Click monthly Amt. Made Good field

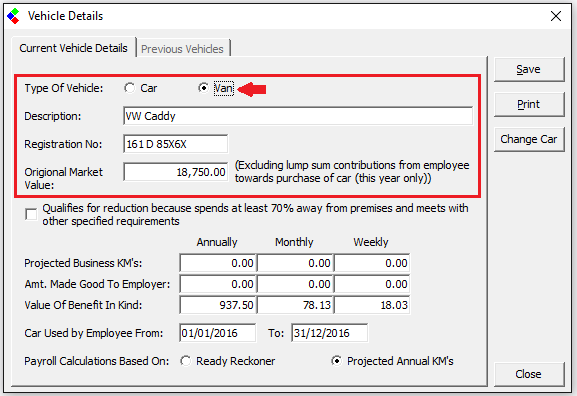click(295, 284)
